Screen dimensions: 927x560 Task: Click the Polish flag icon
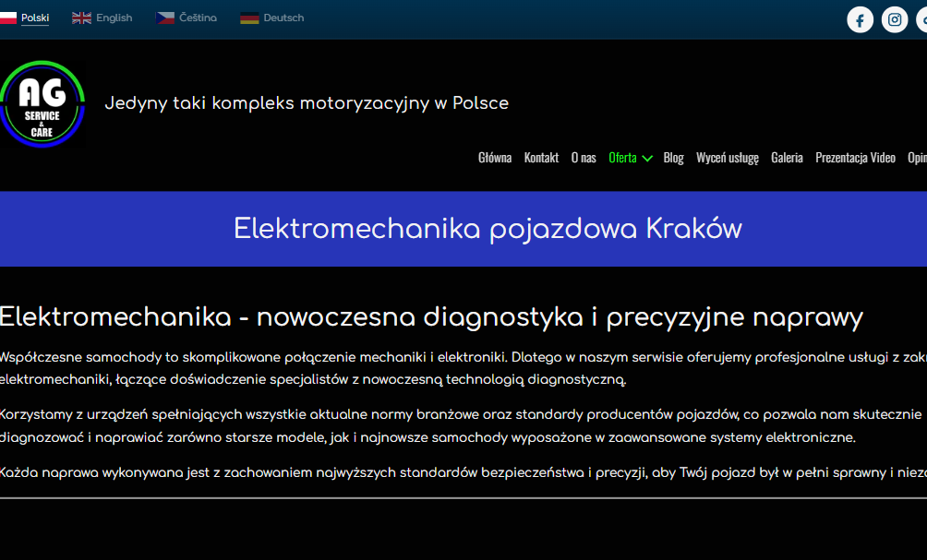pos(7,18)
